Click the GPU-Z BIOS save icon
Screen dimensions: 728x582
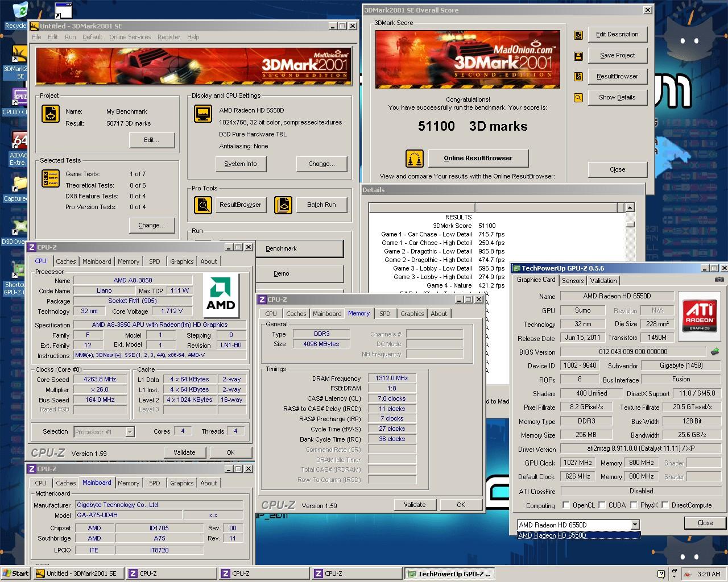pos(715,352)
